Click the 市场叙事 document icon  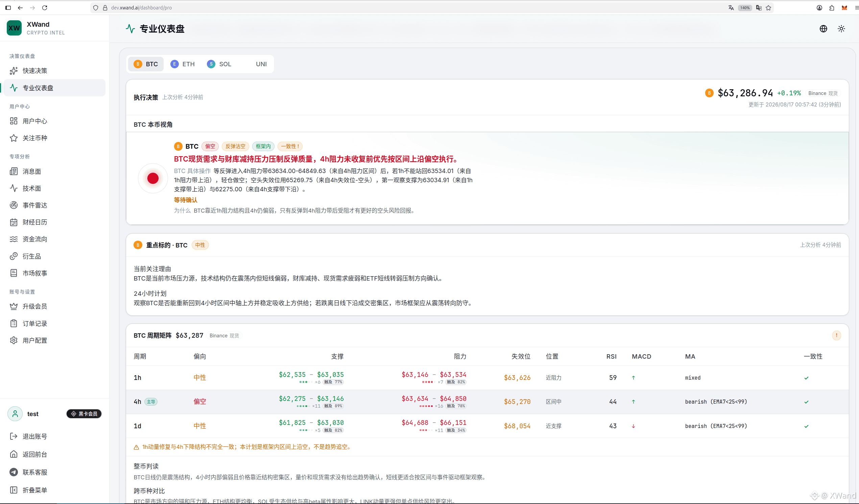(14, 273)
